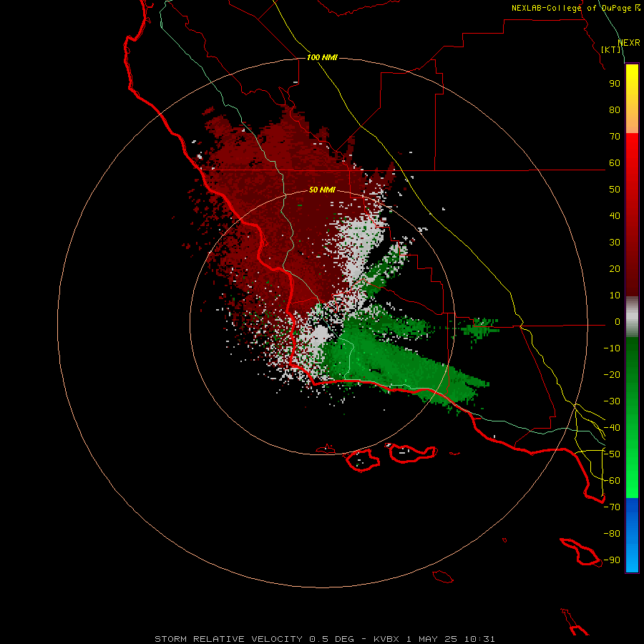The height and width of the screenshot is (644, 644).
Task: Select the 80 value on velocity scale
Action: click(615, 109)
